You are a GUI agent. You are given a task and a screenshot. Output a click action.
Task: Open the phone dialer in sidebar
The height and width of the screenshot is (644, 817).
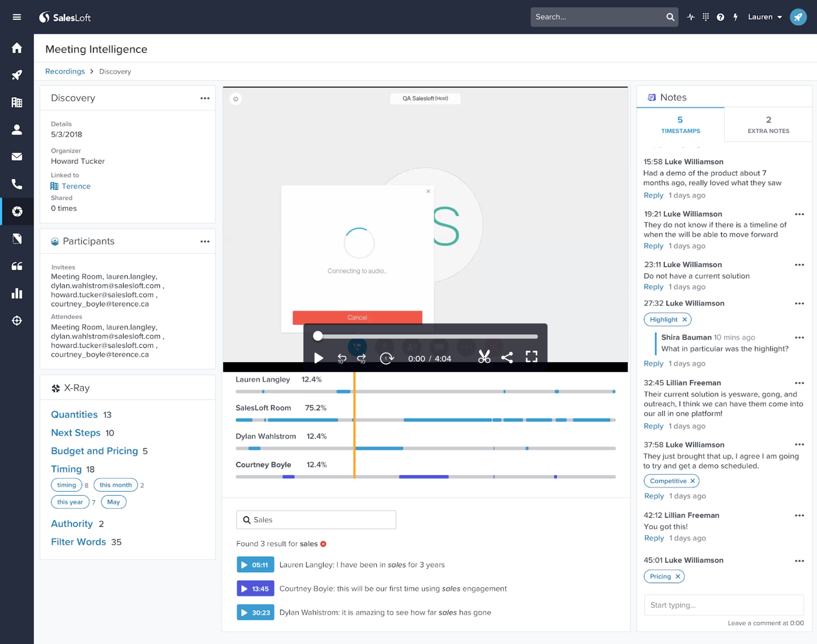(17, 184)
